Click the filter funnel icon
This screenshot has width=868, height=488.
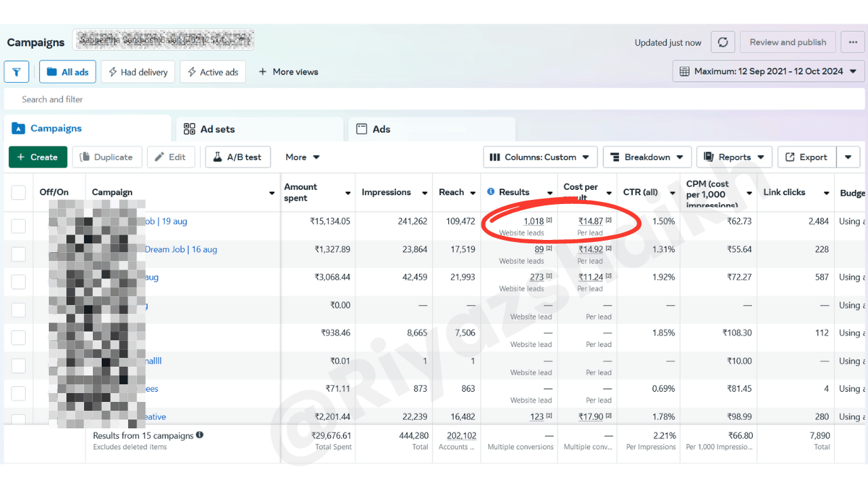point(16,72)
